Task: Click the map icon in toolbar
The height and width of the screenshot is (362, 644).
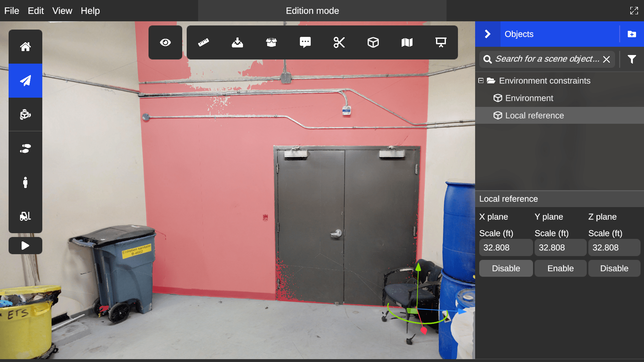Action: tap(407, 42)
